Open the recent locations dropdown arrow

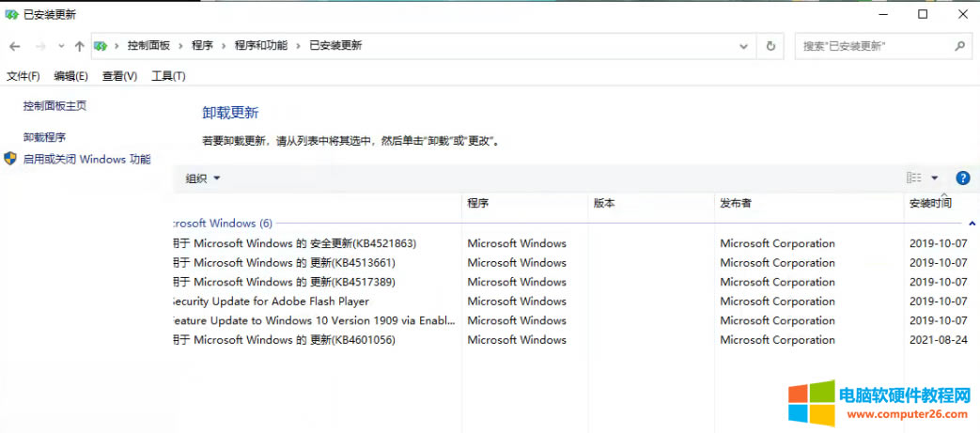(x=61, y=46)
